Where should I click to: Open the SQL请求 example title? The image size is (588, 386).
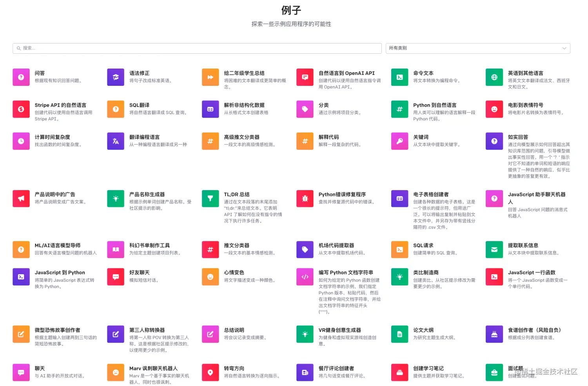(x=423, y=245)
